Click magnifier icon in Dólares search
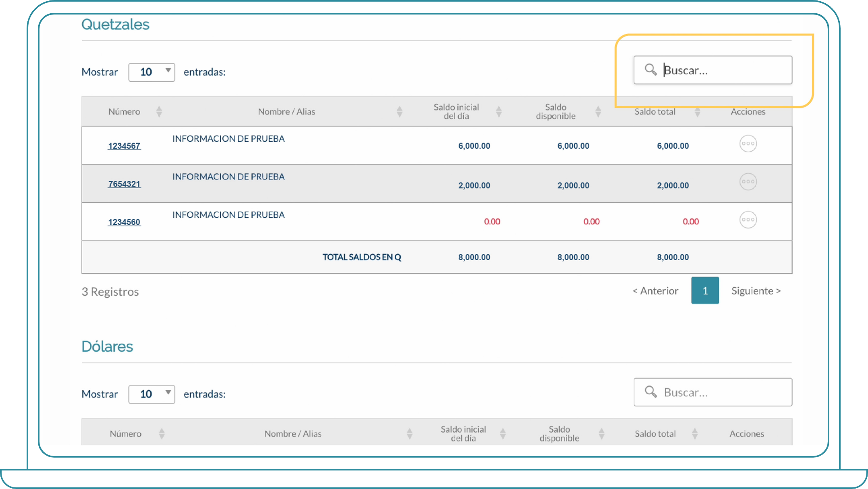 click(x=650, y=392)
